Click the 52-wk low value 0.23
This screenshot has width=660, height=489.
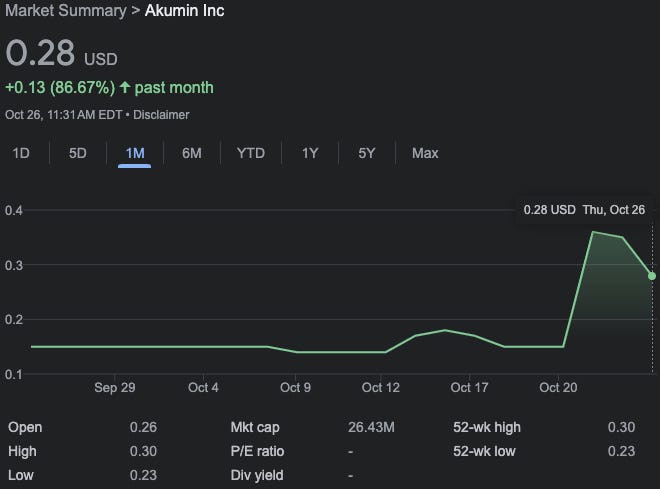[x=621, y=451]
